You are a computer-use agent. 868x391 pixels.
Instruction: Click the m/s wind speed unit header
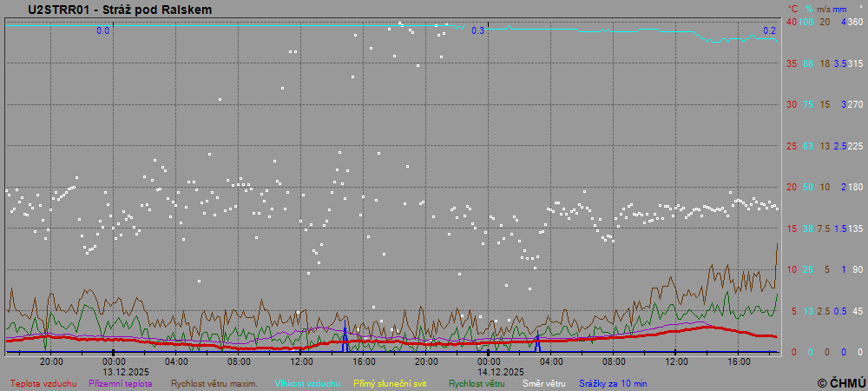point(824,9)
